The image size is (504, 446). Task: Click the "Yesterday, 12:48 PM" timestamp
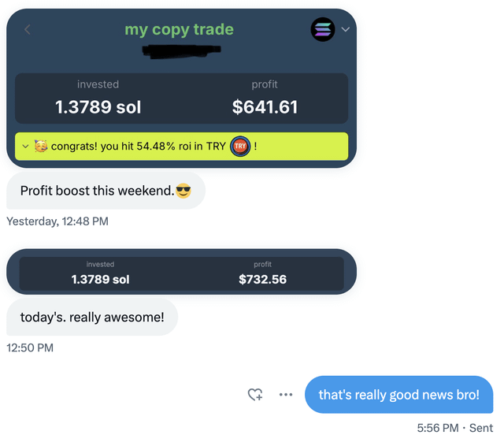57,221
